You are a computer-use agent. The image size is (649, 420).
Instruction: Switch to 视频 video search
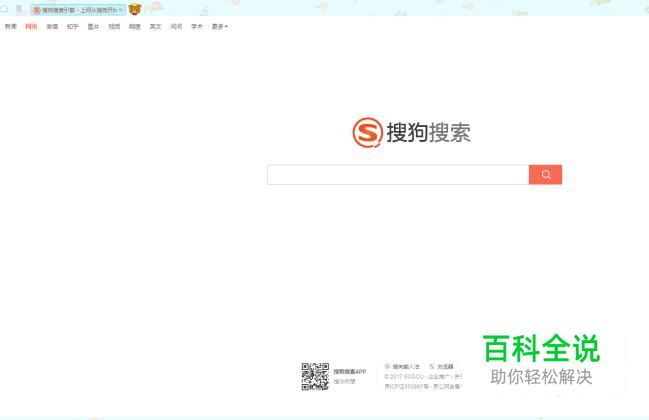pos(114,26)
